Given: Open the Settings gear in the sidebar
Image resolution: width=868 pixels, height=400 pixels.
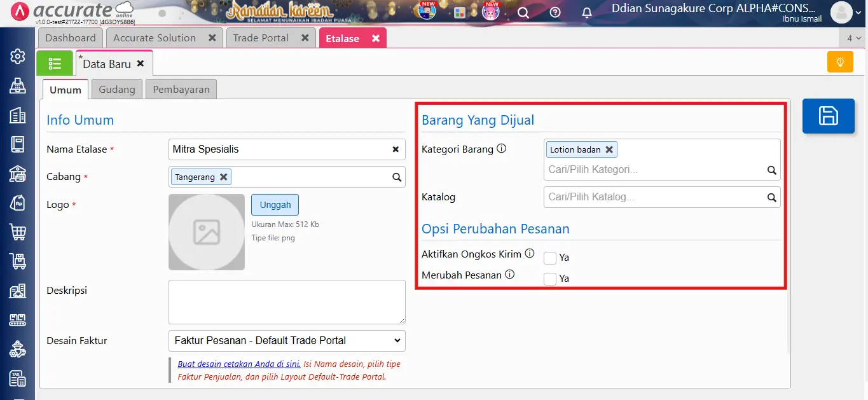Looking at the screenshot, I should point(17,56).
